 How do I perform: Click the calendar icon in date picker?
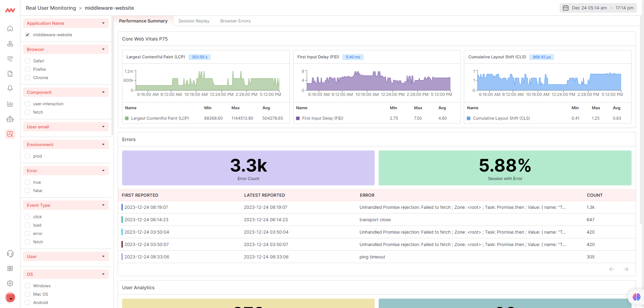click(566, 8)
